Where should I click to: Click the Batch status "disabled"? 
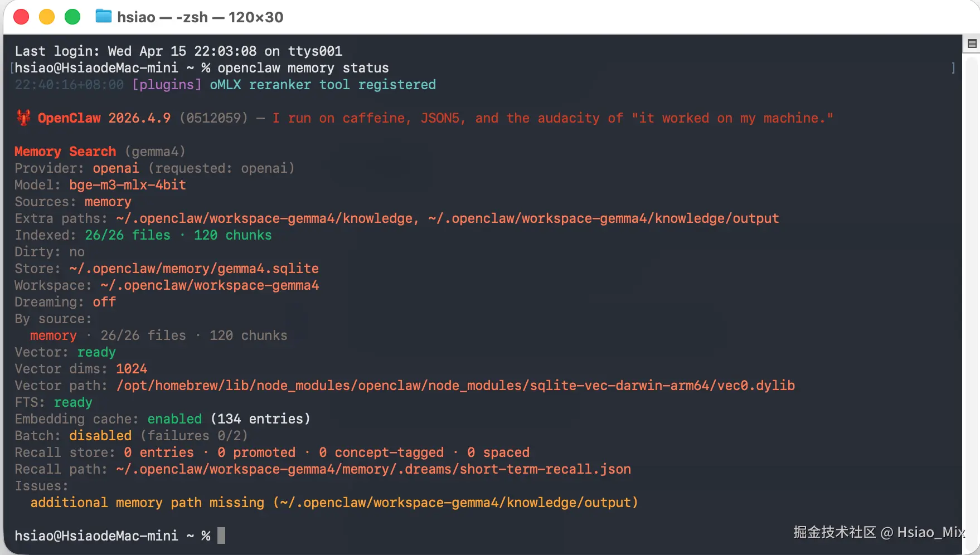click(x=100, y=436)
